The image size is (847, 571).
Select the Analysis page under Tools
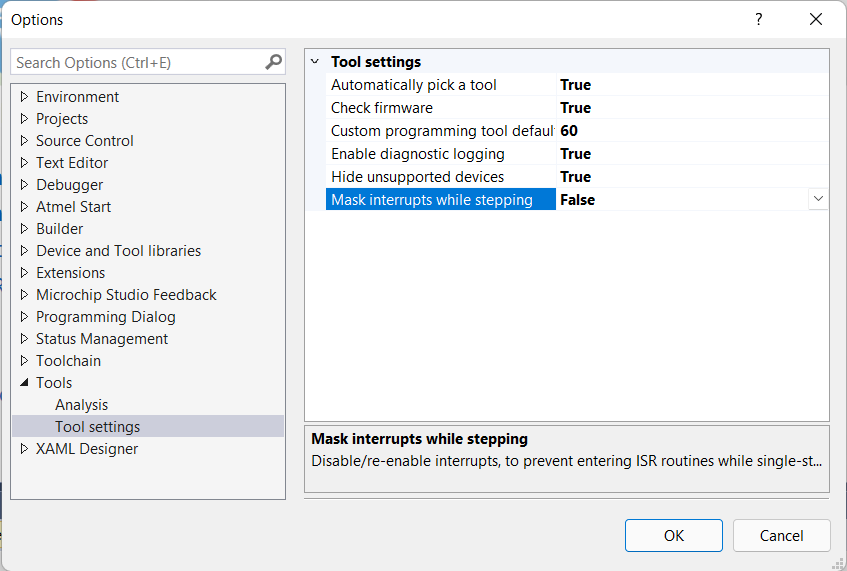(x=82, y=405)
